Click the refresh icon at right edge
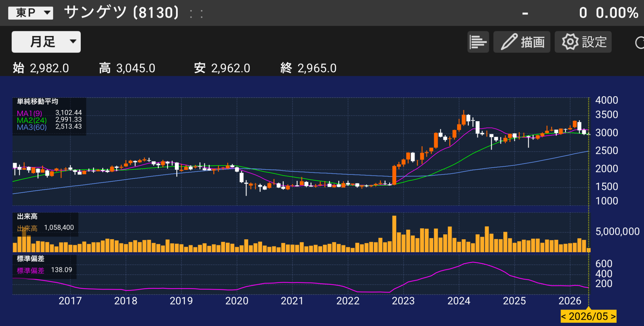The height and width of the screenshot is (326, 644). coord(639,43)
